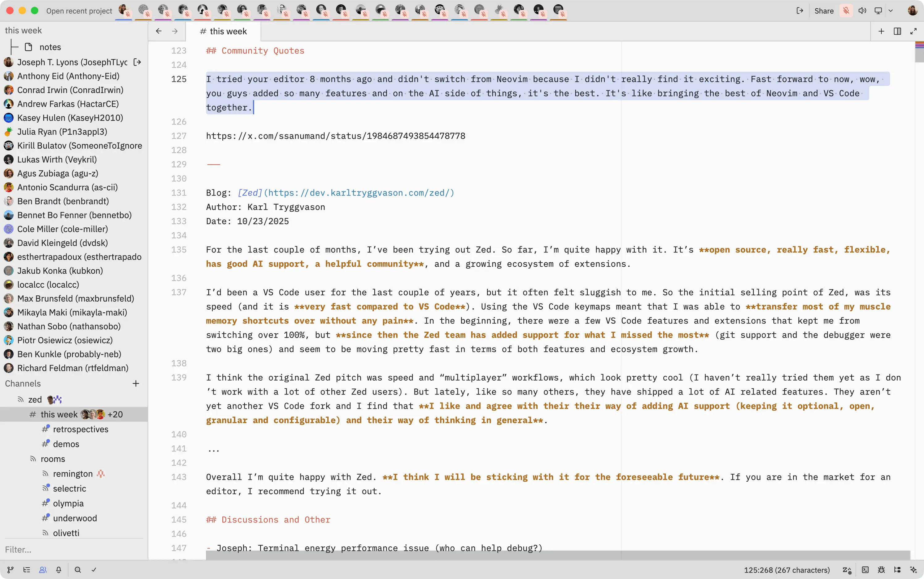Open the debugger bug icon

(x=881, y=570)
